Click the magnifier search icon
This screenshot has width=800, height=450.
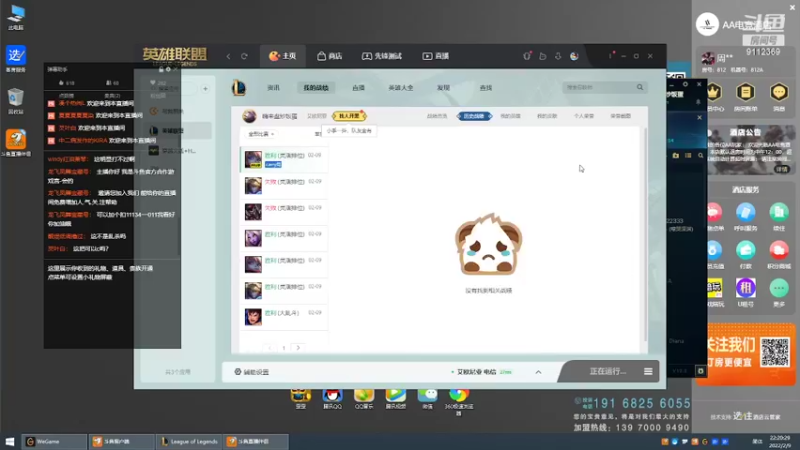tap(640, 87)
